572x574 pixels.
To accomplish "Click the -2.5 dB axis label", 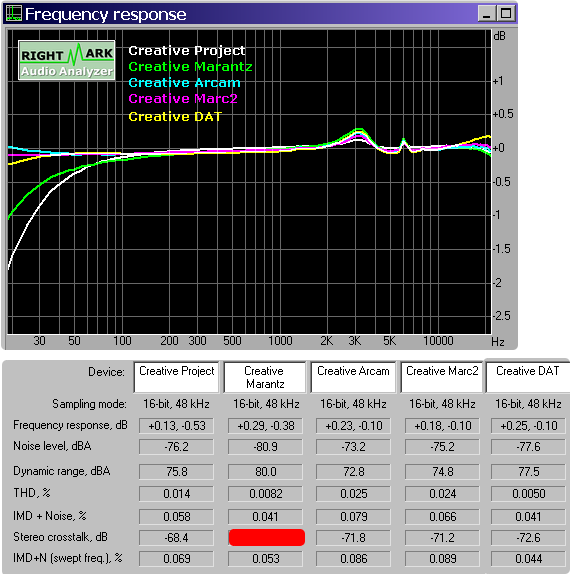I will click(502, 316).
